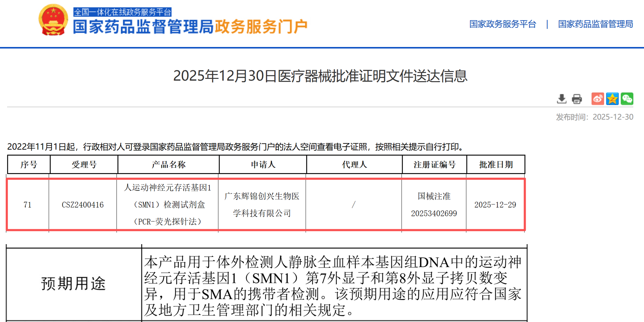Share to QZone with yellow star icon

click(x=612, y=99)
